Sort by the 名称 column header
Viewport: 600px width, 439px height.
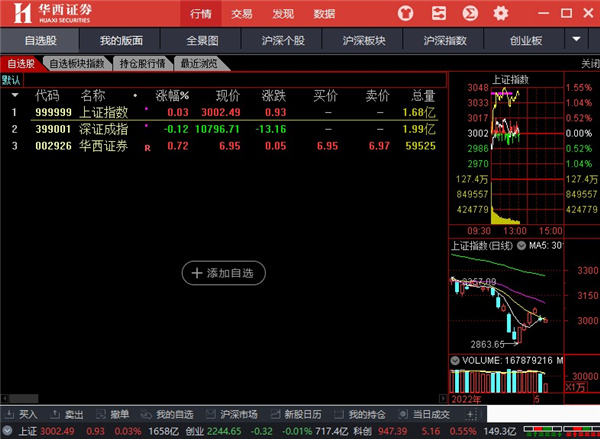[x=93, y=95]
